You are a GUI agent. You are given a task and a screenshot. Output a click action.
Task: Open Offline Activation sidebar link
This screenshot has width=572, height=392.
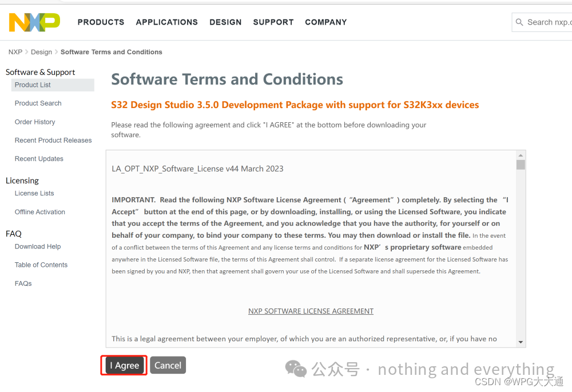[x=40, y=212]
